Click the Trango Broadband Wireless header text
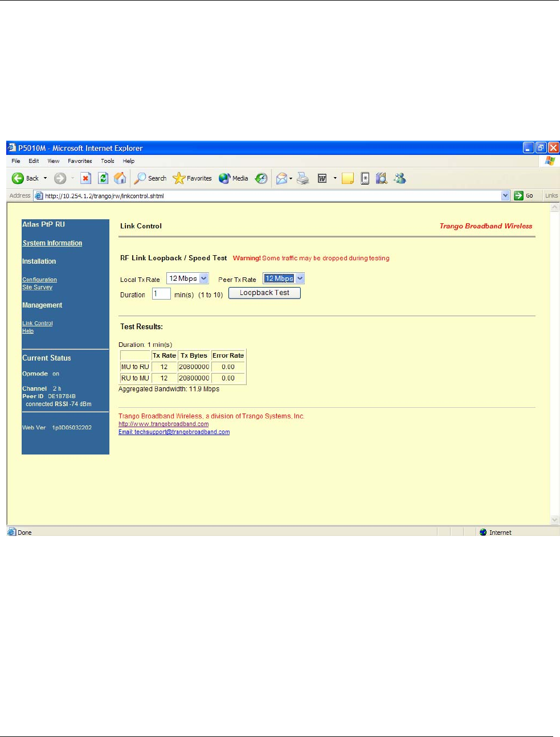Screen dimensions: 560x737 486,226
